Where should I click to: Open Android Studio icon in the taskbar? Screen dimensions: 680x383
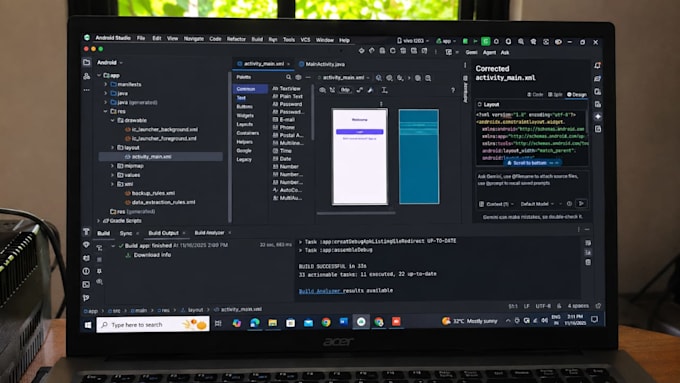point(361,321)
